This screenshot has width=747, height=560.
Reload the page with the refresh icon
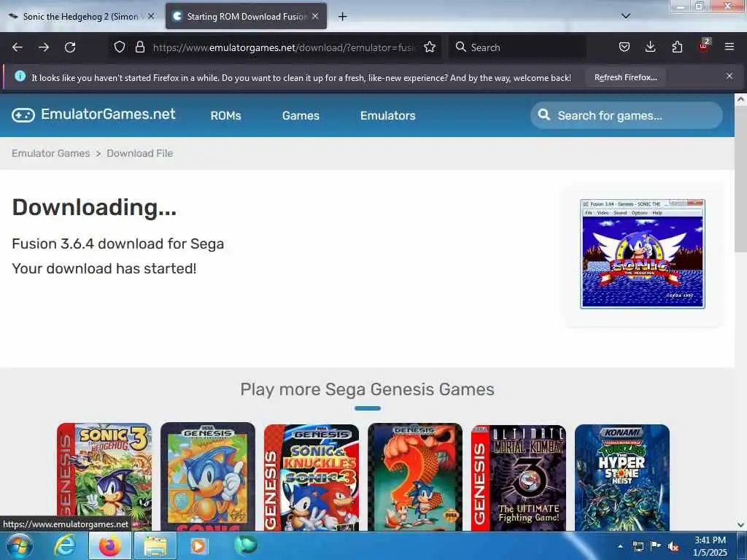pos(70,47)
